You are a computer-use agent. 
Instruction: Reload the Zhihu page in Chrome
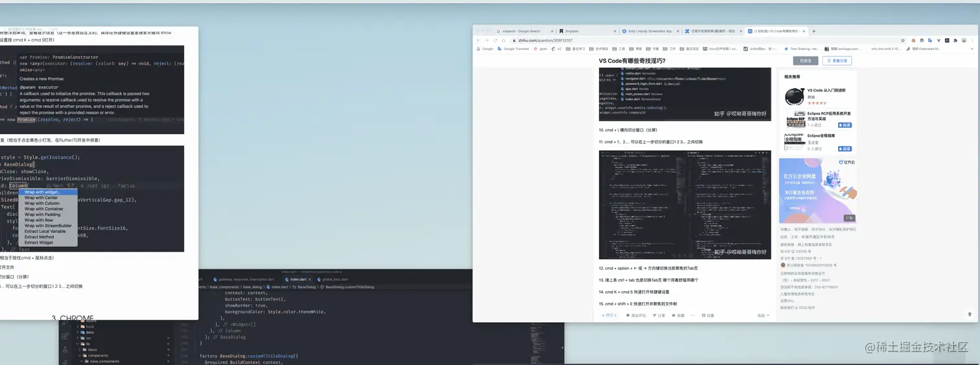point(495,40)
